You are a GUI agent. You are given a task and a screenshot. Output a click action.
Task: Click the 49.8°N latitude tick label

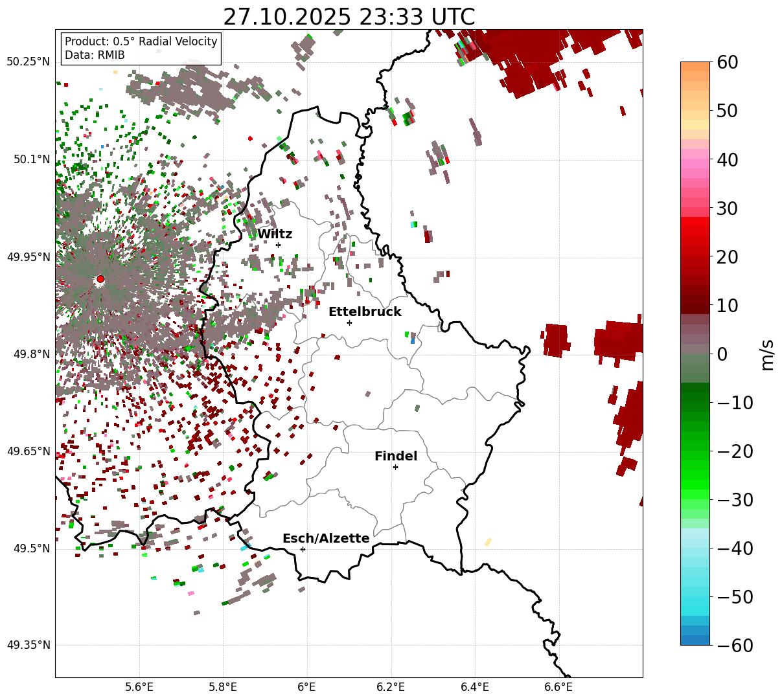(x=31, y=354)
